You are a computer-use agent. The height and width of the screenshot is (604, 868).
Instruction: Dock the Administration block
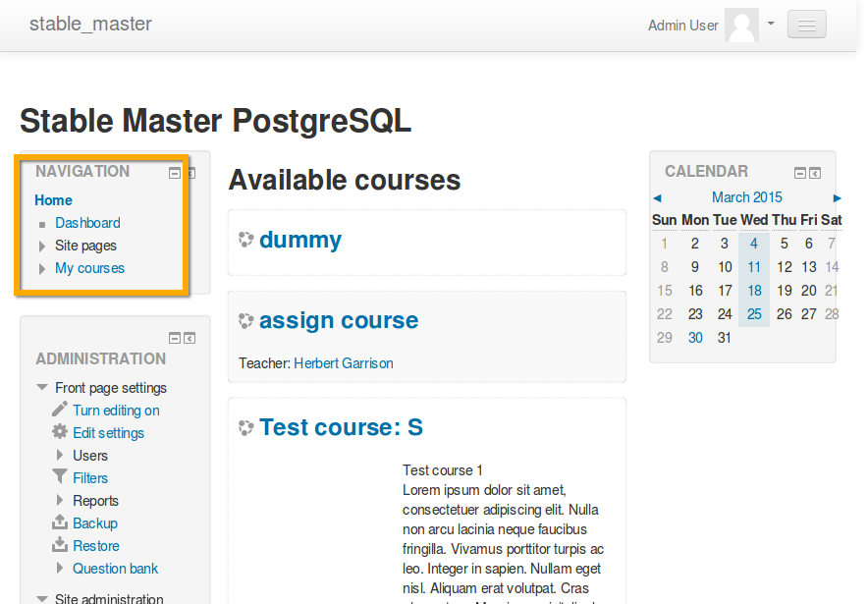[x=190, y=338]
